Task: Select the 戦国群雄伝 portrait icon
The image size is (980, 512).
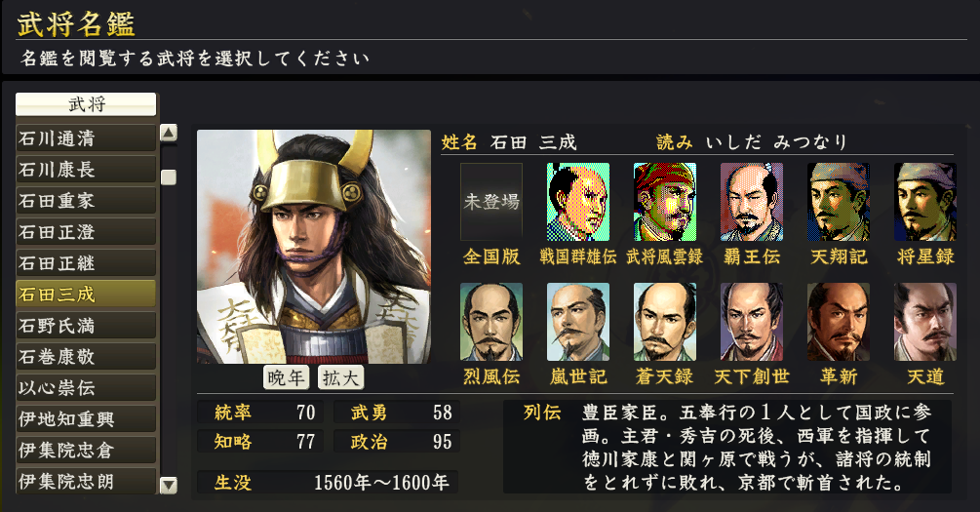Action: pos(578,202)
